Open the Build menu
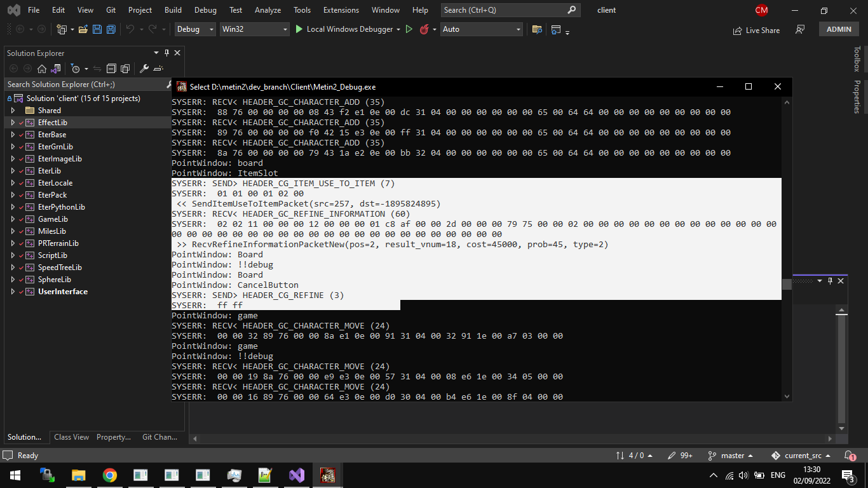The height and width of the screenshot is (488, 868). [173, 10]
